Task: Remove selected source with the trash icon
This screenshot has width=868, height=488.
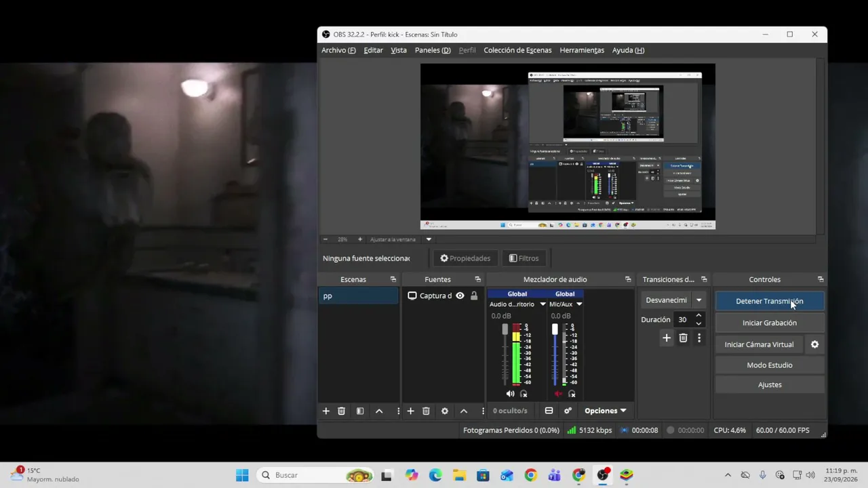Action: pos(426,411)
